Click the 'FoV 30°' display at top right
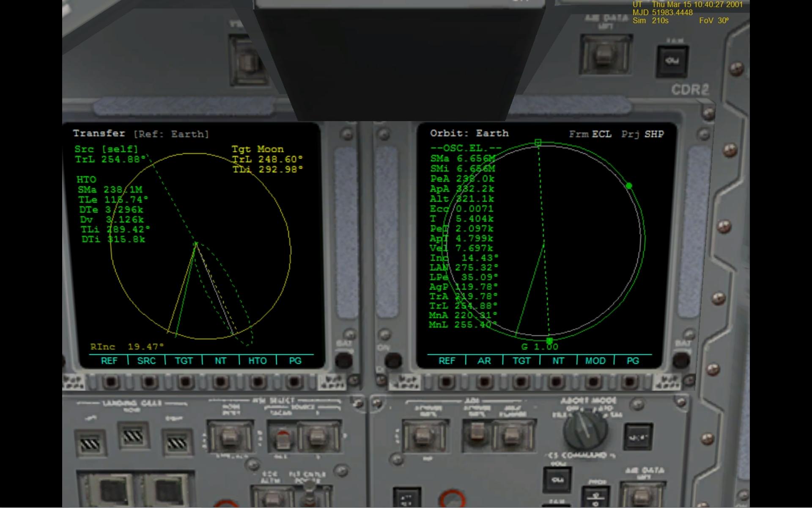The width and height of the screenshot is (812, 508). pyautogui.click(x=714, y=20)
